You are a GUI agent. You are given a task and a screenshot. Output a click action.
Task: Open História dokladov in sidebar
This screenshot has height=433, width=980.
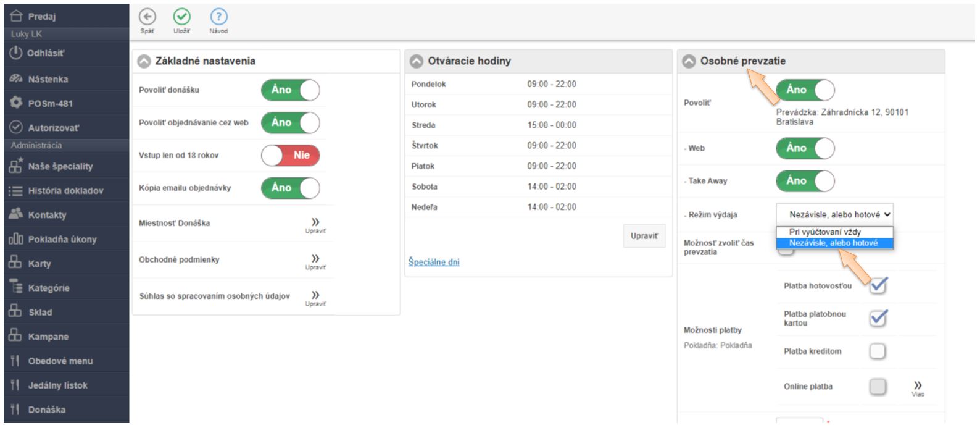pyautogui.click(x=65, y=191)
